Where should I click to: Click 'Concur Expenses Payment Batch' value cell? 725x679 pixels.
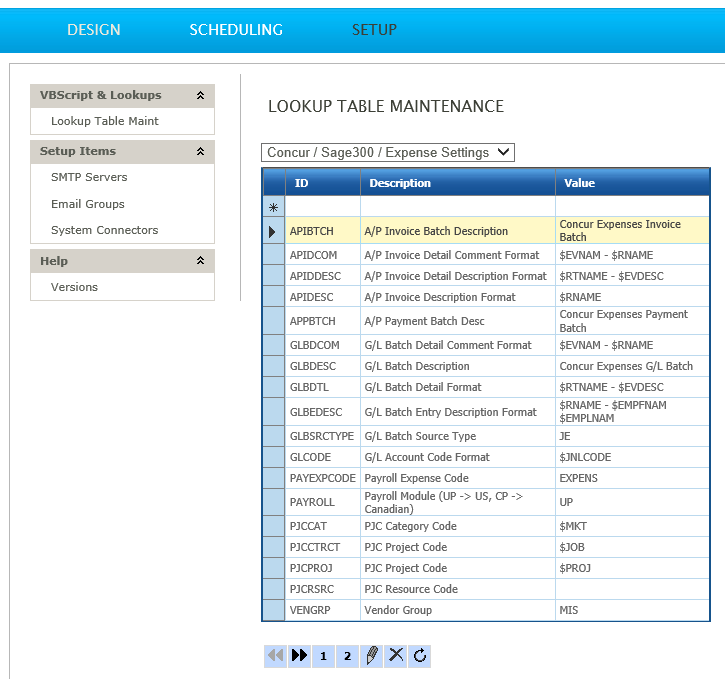[633, 321]
